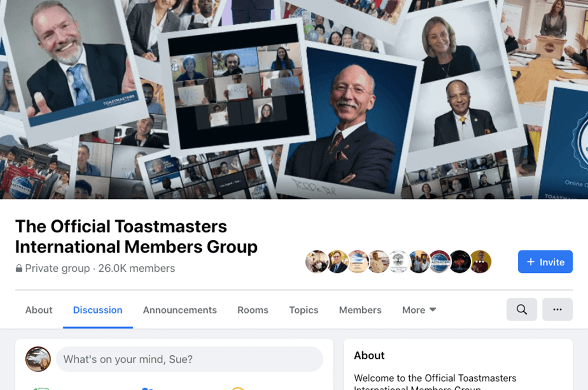Select the Discussion tab
The height and width of the screenshot is (390, 588).
98,310
